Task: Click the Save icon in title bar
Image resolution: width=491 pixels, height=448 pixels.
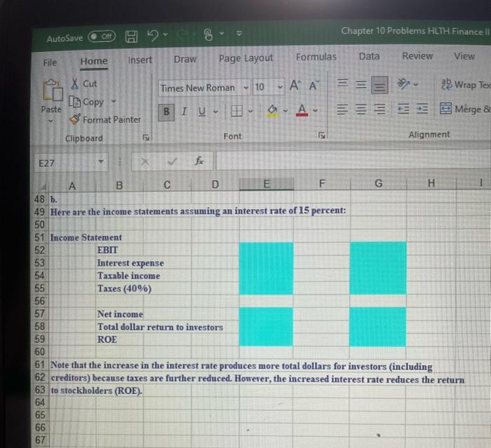Action: pyautogui.click(x=132, y=36)
